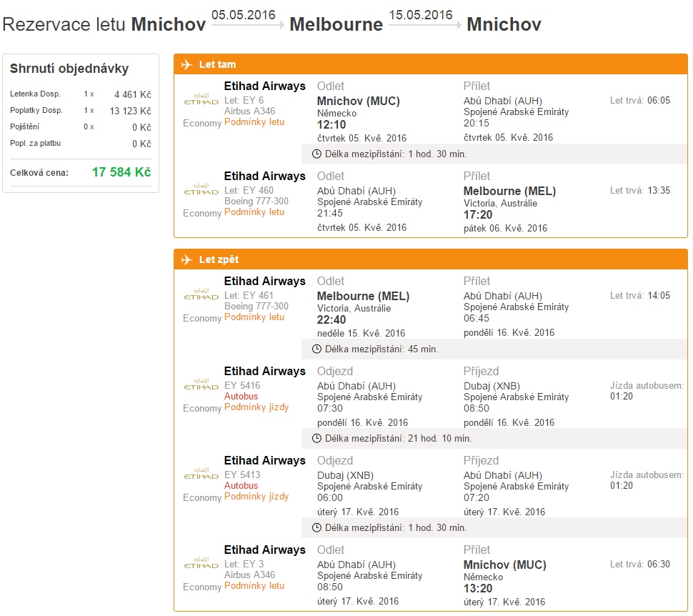Click the Let tam section header
Image resolution: width=693 pixels, height=616 pixels.
(431, 64)
